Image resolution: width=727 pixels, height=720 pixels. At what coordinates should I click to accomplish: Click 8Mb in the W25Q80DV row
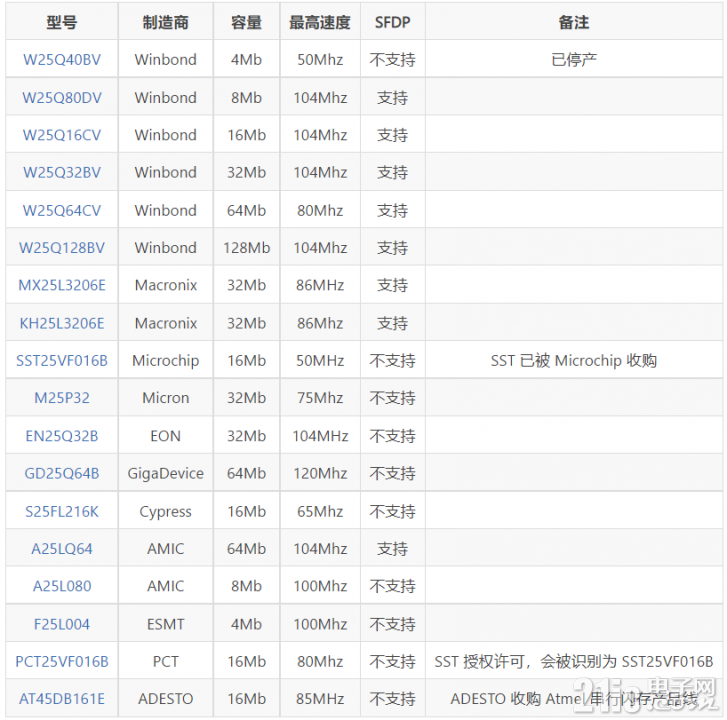click(x=246, y=98)
